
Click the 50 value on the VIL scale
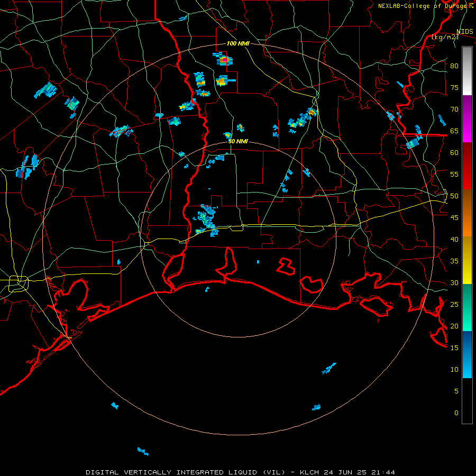tap(454, 196)
